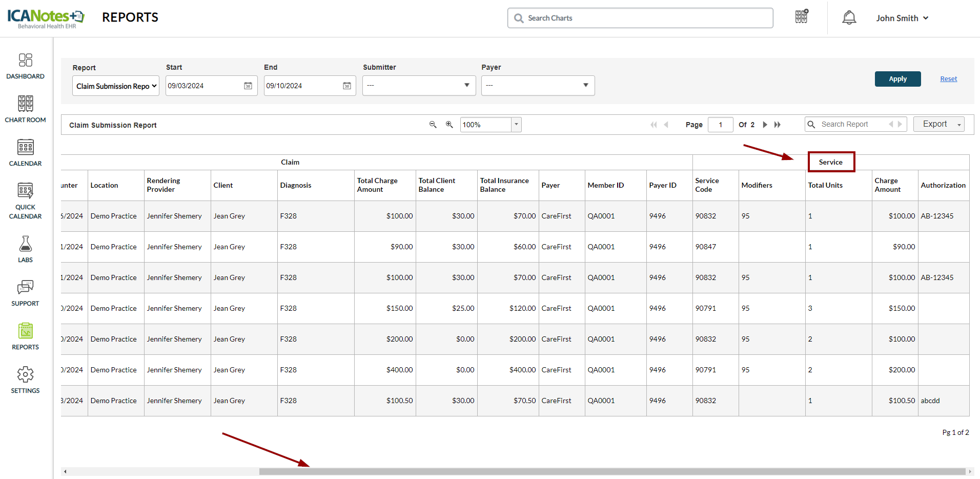Click the zoom in magnifier icon
This screenshot has height=479, width=980.
(x=450, y=125)
